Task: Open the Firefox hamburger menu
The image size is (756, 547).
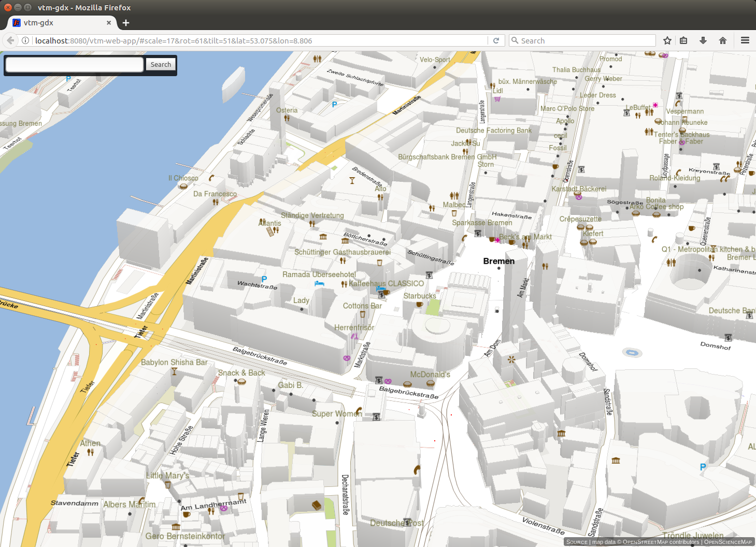Action: [745, 40]
